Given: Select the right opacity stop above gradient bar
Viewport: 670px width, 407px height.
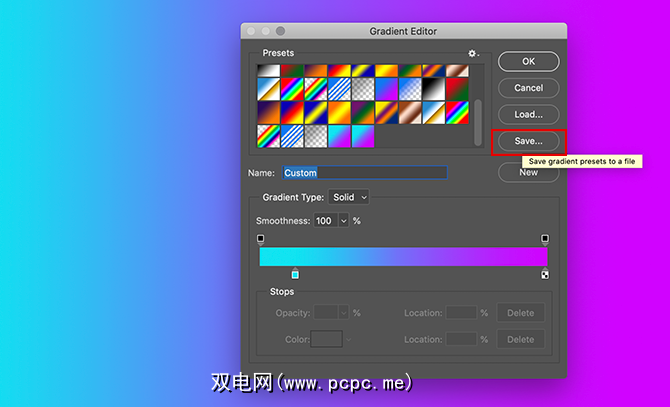Looking at the screenshot, I should 545,239.
